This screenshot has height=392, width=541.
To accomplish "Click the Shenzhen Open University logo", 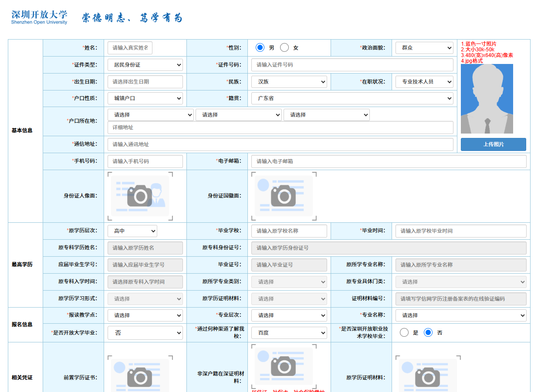I will click(39, 17).
